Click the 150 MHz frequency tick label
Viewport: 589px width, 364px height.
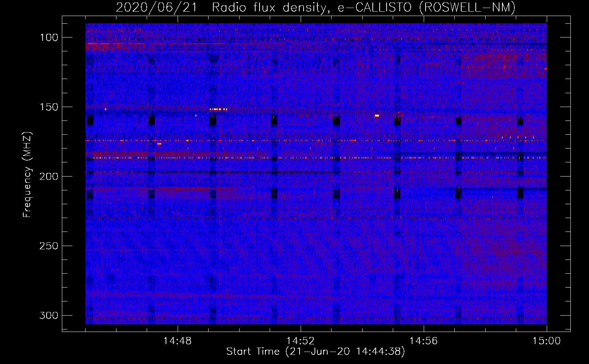49,107
